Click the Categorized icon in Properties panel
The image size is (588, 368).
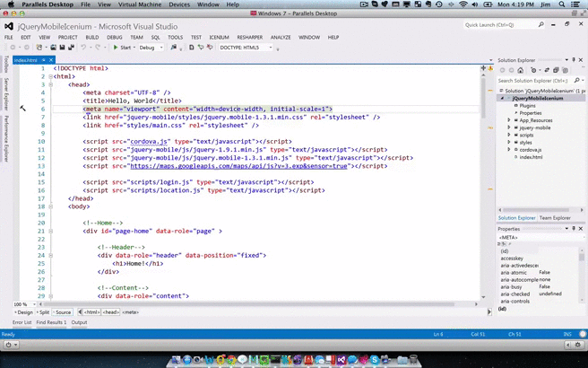pos(499,244)
